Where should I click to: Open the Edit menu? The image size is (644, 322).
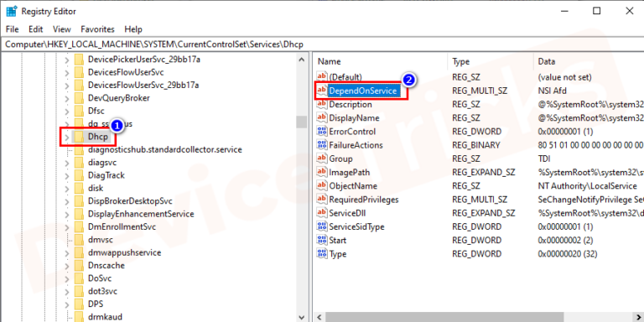point(36,29)
